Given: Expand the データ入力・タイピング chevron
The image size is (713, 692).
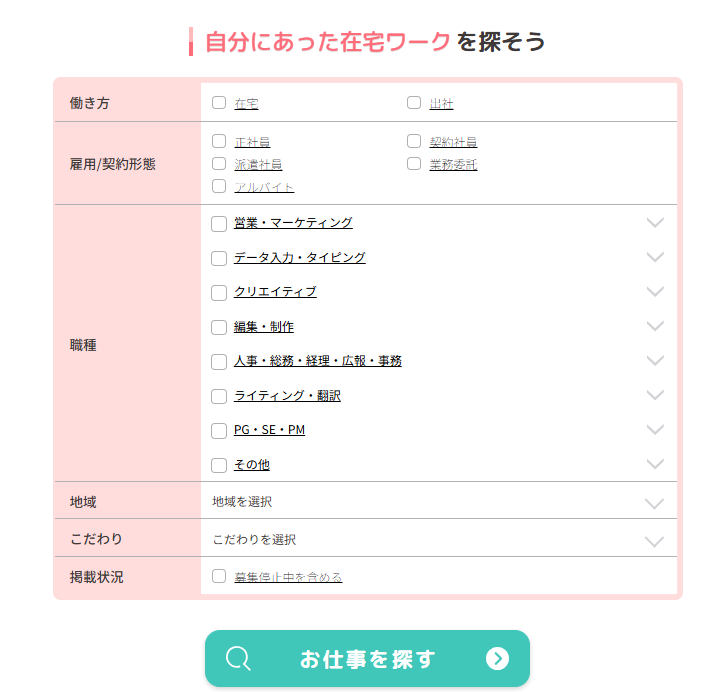Looking at the screenshot, I should pyautogui.click(x=655, y=257).
